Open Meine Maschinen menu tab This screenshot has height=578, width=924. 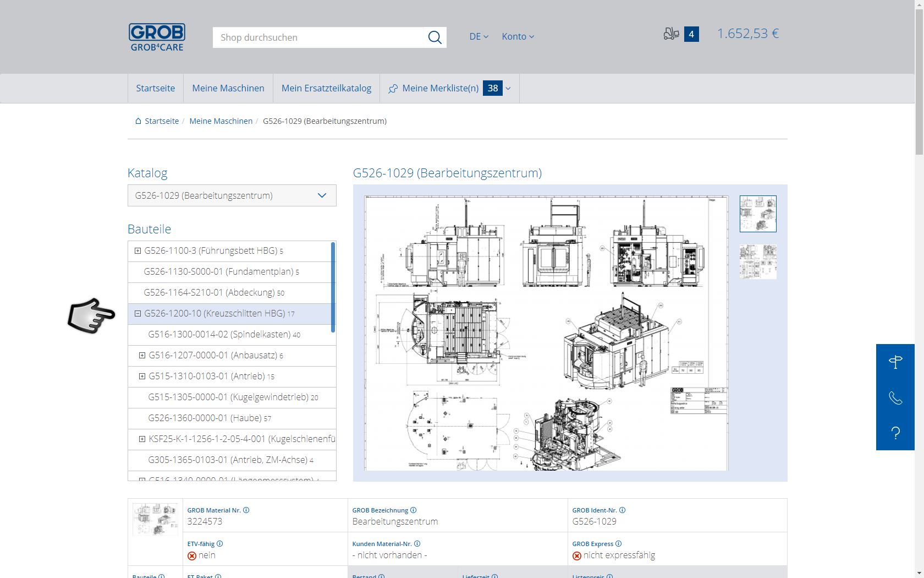(228, 88)
